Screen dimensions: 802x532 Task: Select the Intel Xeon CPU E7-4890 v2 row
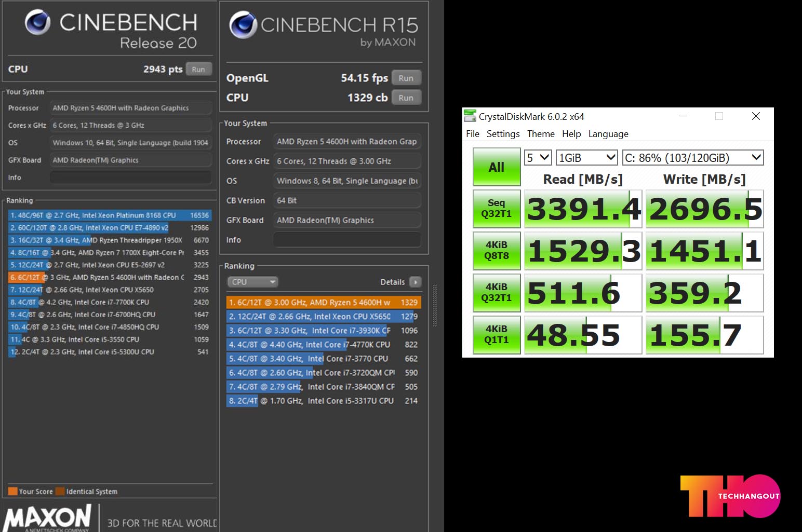(109, 227)
